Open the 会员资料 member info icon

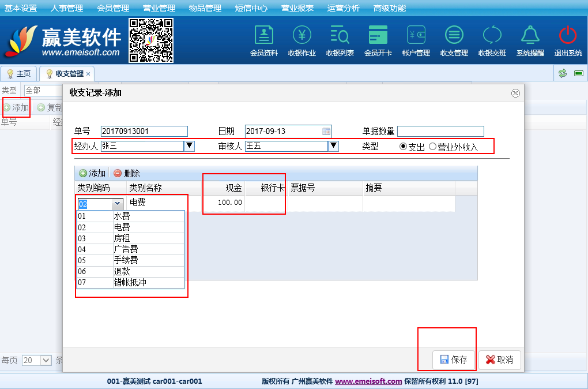pyautogui.click(x=264, y=36)
